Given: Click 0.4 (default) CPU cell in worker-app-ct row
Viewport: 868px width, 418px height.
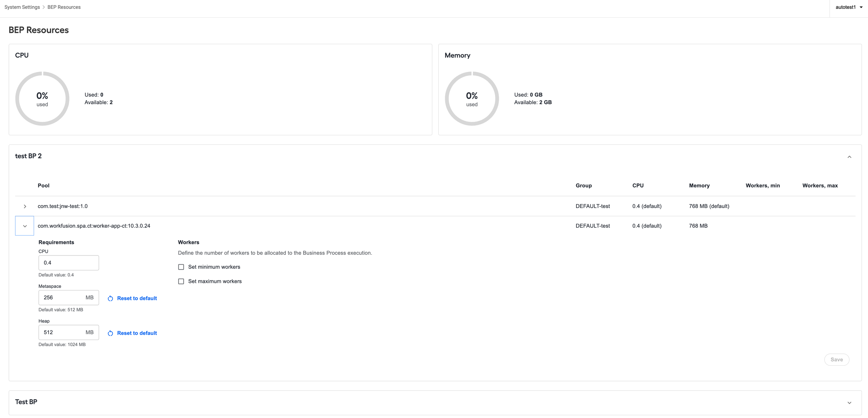Looking at the screenshot, I should pos(647,226).
